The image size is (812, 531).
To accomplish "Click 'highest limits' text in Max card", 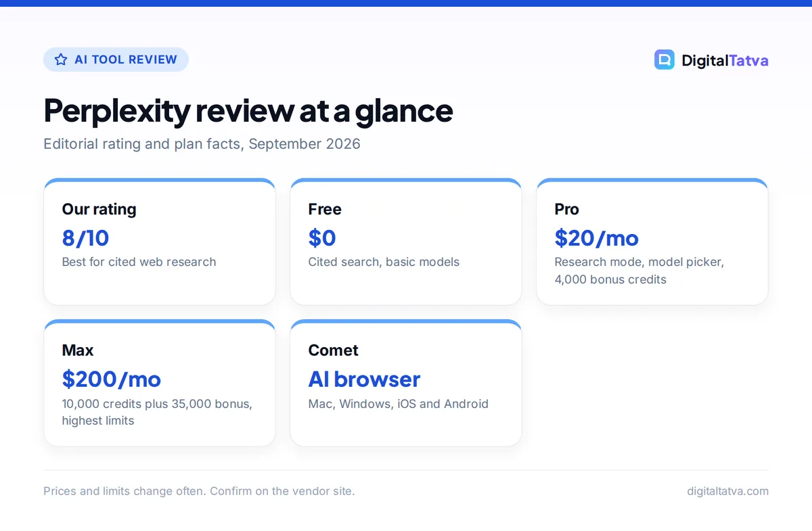I will 98,421.
